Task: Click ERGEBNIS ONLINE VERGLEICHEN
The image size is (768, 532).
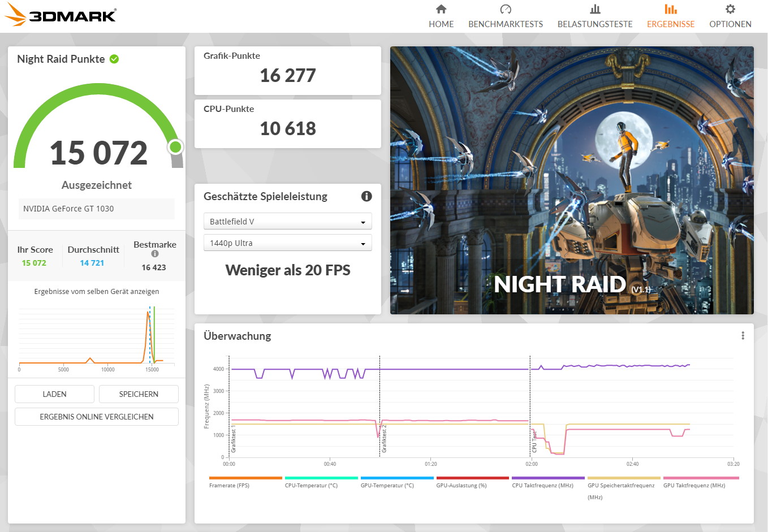Action: pos(96,417)
